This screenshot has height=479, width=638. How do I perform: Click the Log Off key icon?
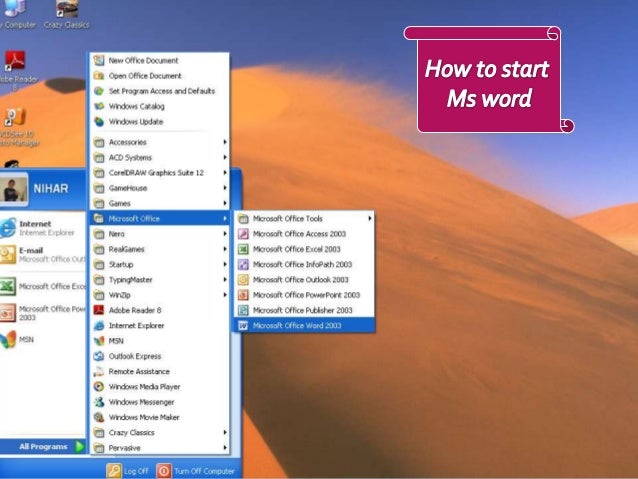[114, 471]
